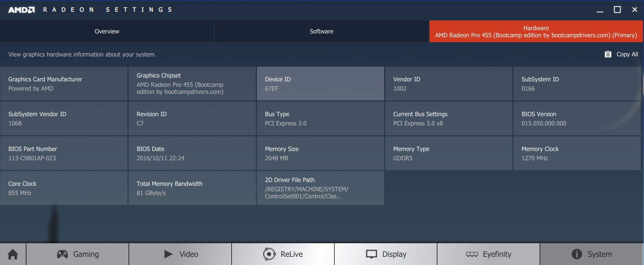Select the 2D Driver File Path tile
The height and width of the screenshot is (265, 644).
[x=321, y=188]
